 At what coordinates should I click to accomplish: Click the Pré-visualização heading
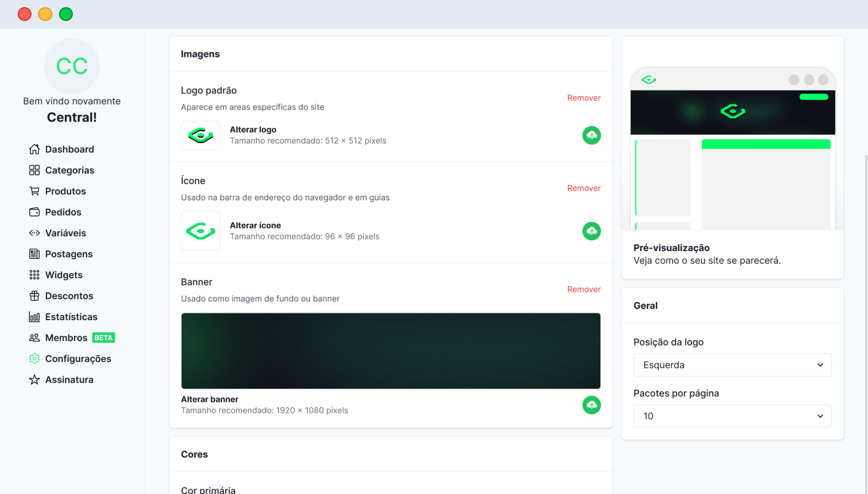tap(672, 248)
